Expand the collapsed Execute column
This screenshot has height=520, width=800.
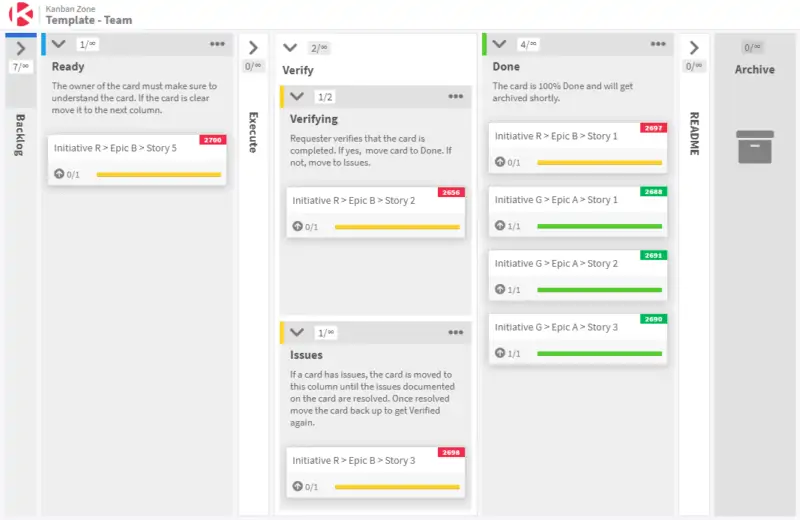[x=253, y=47]
